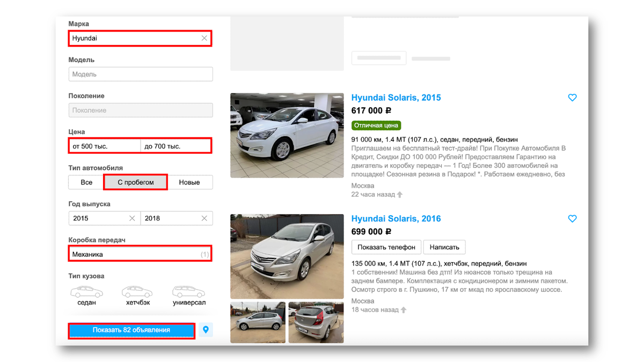Add the Hyundai Solaris 2015 to favorites
This screenshot has height=362, width=644.
click(x=572, y=98)
